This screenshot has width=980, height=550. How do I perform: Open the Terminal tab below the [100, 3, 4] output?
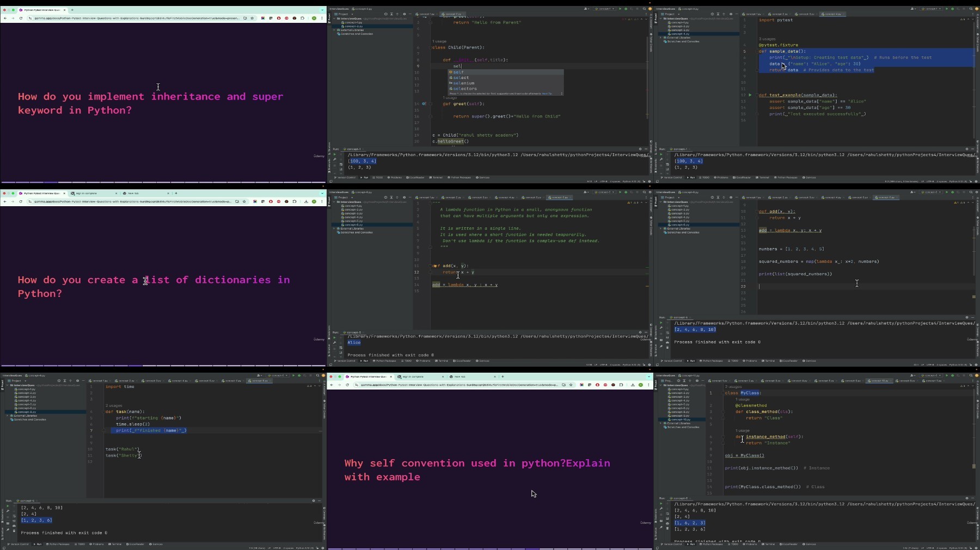pos(436,177)
